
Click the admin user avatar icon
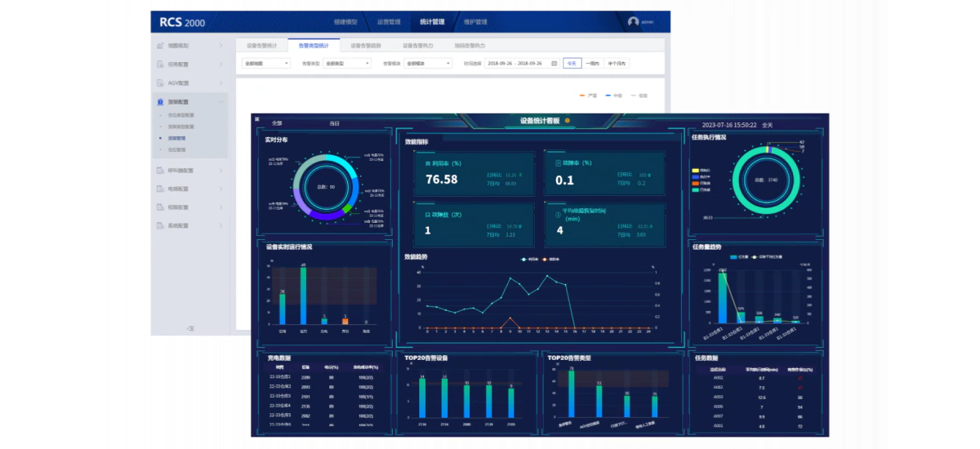(x=634, y=22)
